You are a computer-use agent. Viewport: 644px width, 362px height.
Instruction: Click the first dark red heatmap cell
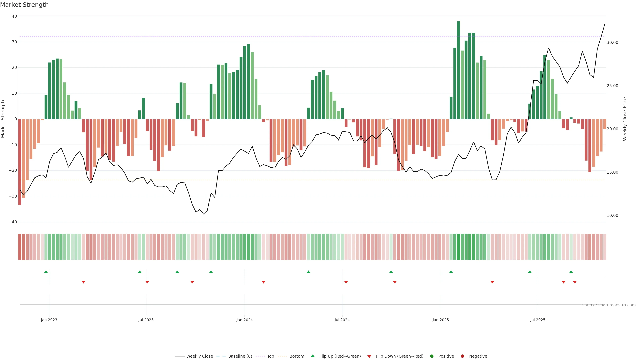click(20, 247)
